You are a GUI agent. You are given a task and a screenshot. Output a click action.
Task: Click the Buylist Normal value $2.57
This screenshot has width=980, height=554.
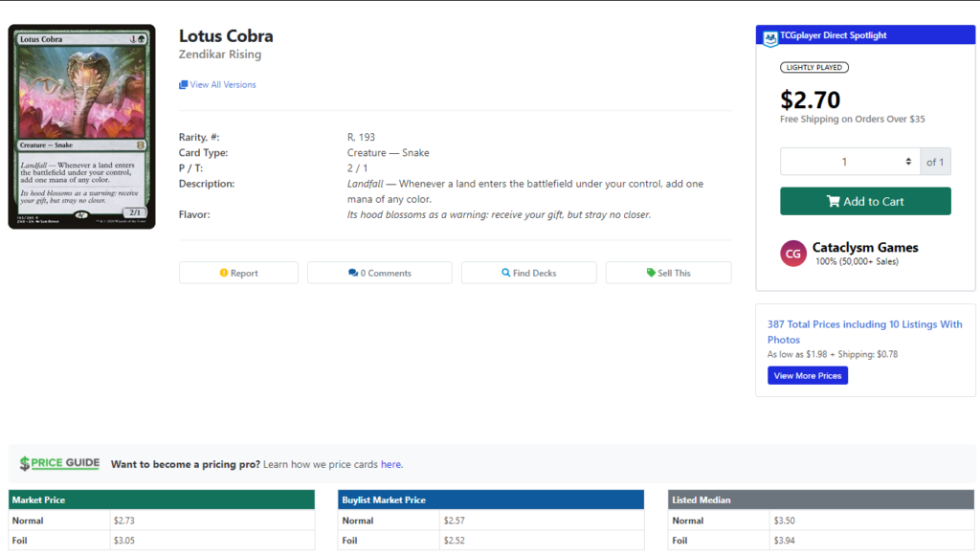coord(454,521)
